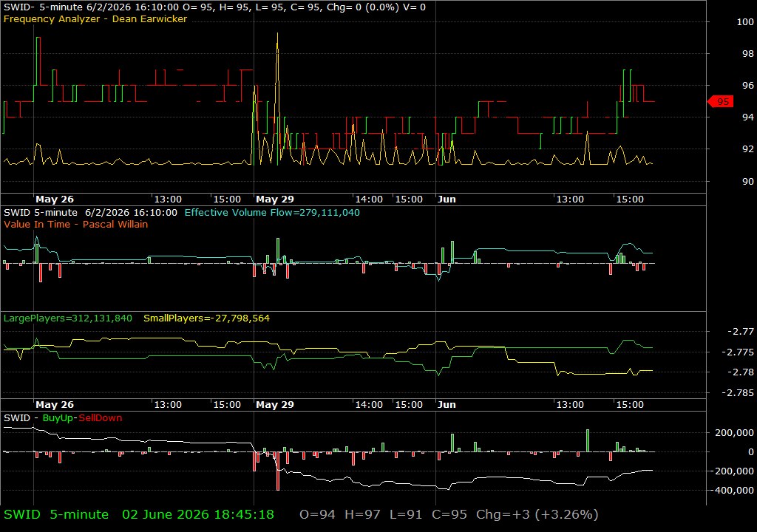Screen dimensions: 757x532
Task: Click the 200,000 volume axis label
Action: click(734, 432)
